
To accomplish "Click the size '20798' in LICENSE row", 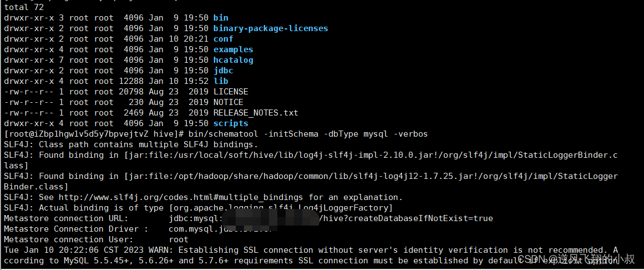I will click(x=131, y=91).
